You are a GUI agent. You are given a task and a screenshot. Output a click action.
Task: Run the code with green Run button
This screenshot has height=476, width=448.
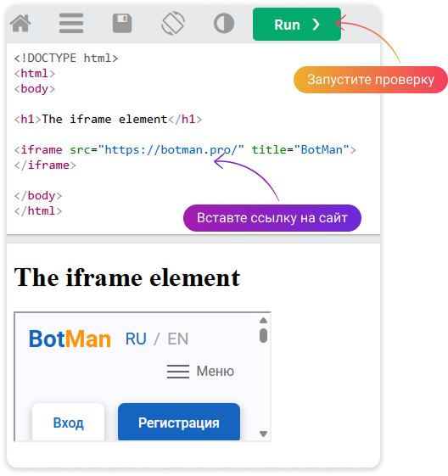pyautogui.click(x=297, y=25)
